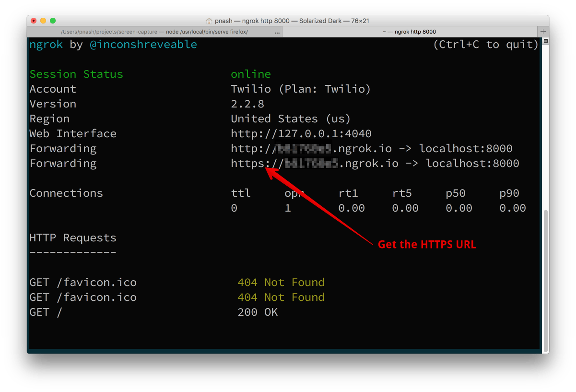Click the green full screen button
The image size is (576, 392).
point(53,21)
